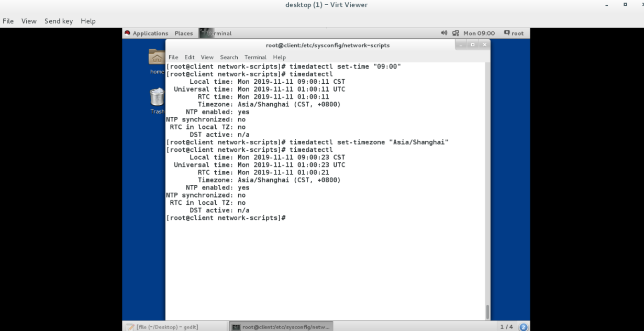644x331 pixels.
Task: Open the terminal File menu
Action: (173, 58)
